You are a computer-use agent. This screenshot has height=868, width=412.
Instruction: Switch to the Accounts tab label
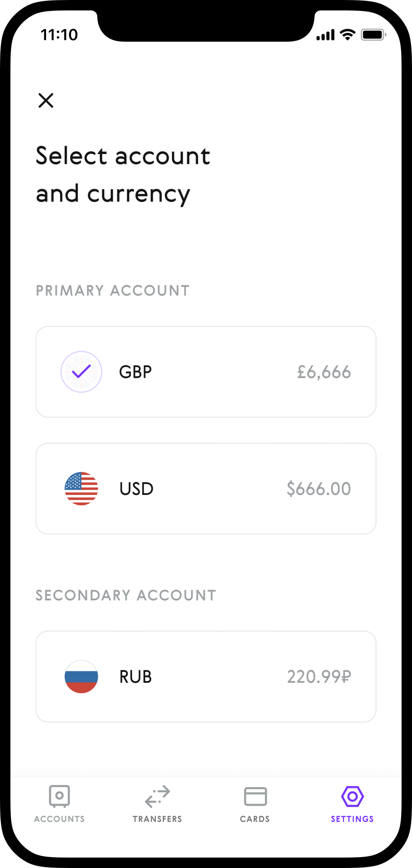coord(60,819)
